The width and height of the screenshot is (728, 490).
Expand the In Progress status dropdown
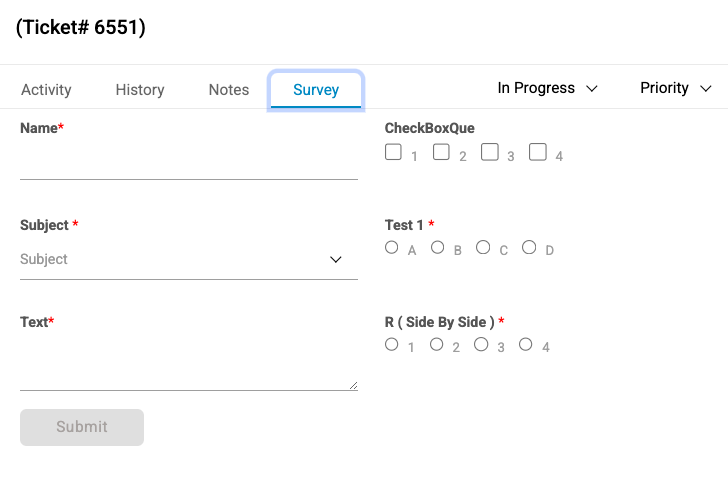coord(547,88)
